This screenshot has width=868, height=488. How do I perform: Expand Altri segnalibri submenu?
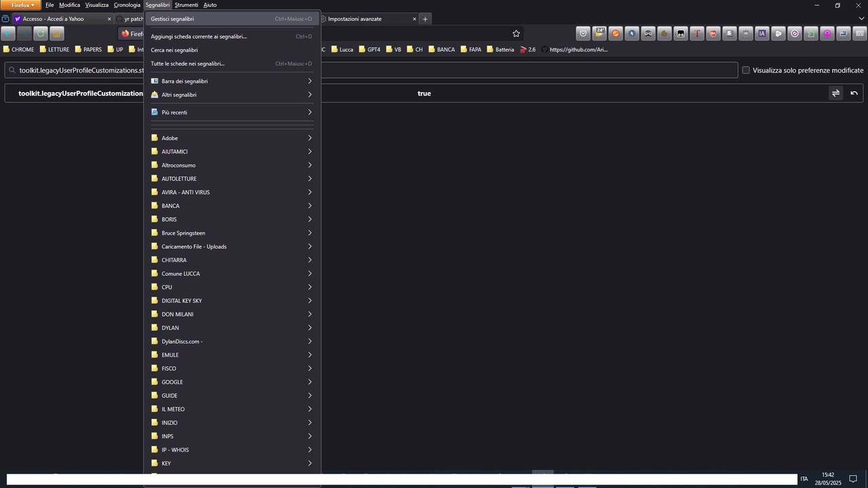pyautogui.click(x=232, y=94)
